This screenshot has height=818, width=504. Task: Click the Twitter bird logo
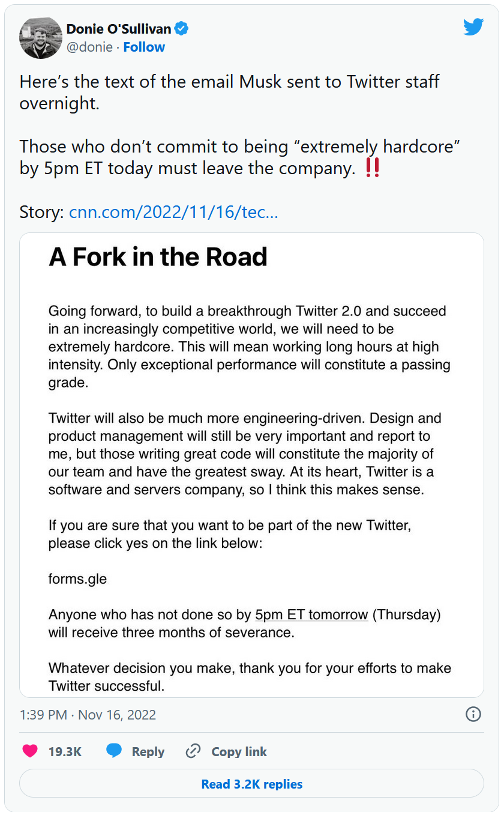point(473,27)
